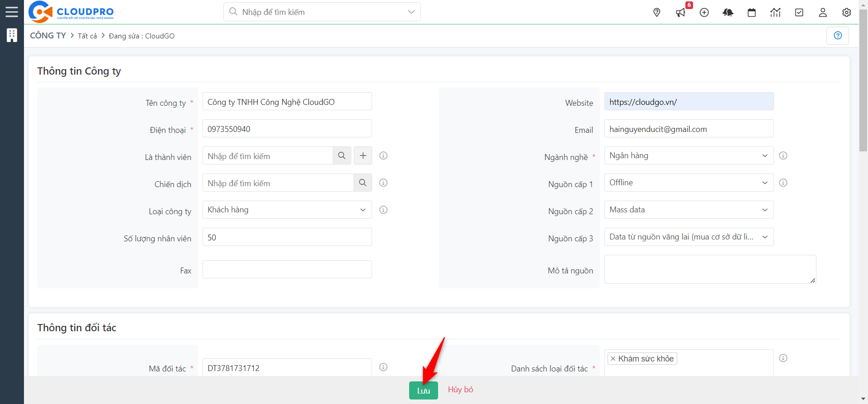The width and height of the screenshot is (868, 404).
Task: Click the Thông tin Công ty heading
Action: pos(79,71)
